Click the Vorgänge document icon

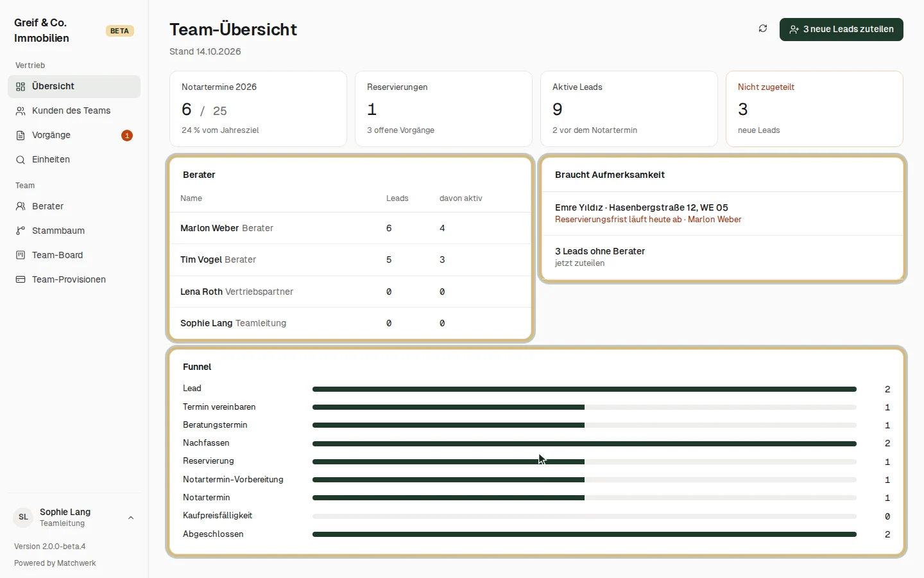(x=21, y=136)
